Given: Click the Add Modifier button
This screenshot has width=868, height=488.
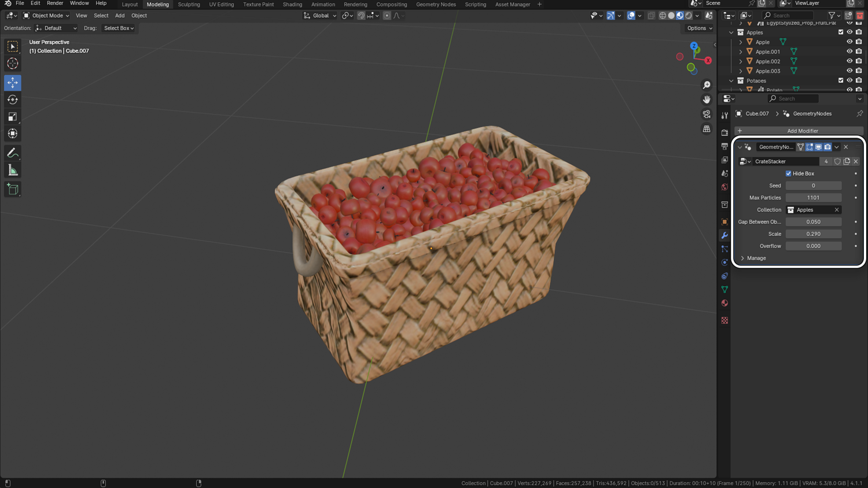Looking at the screenshot, I should [799, 131].
